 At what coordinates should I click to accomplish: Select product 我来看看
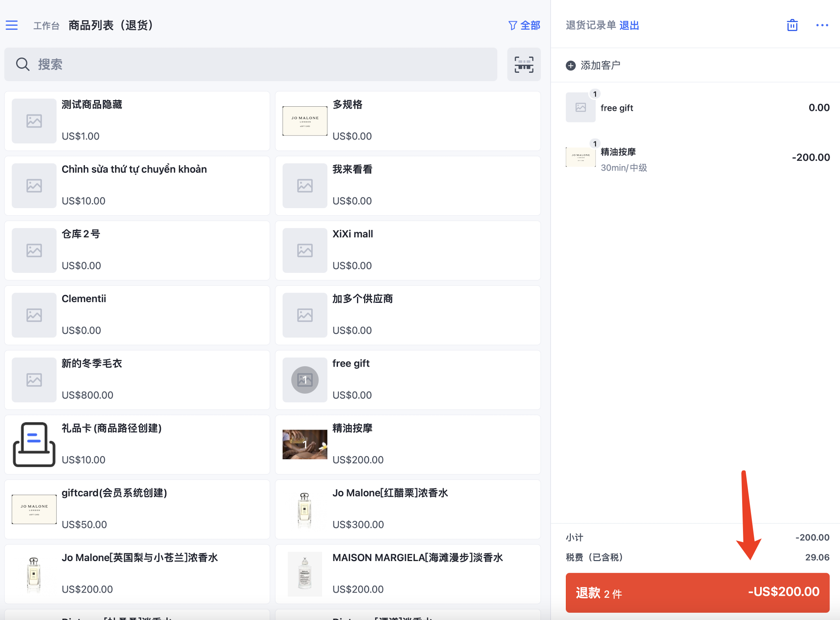407,186
